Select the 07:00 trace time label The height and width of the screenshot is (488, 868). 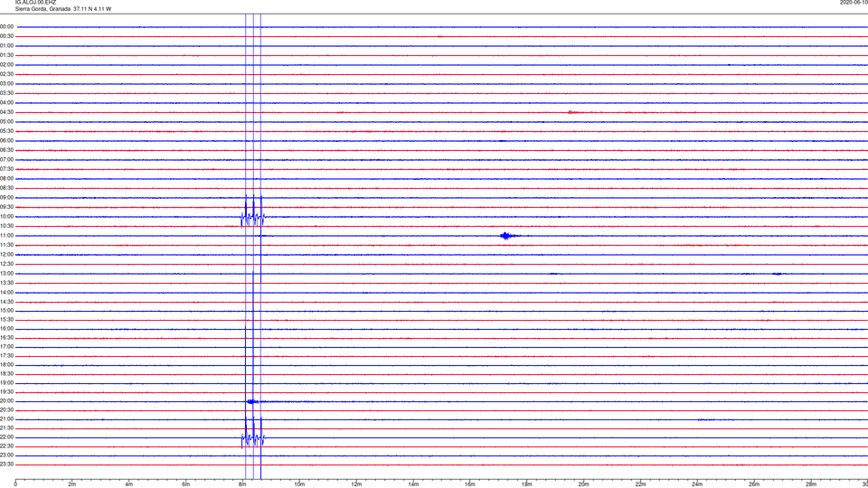tap(6, 160)
